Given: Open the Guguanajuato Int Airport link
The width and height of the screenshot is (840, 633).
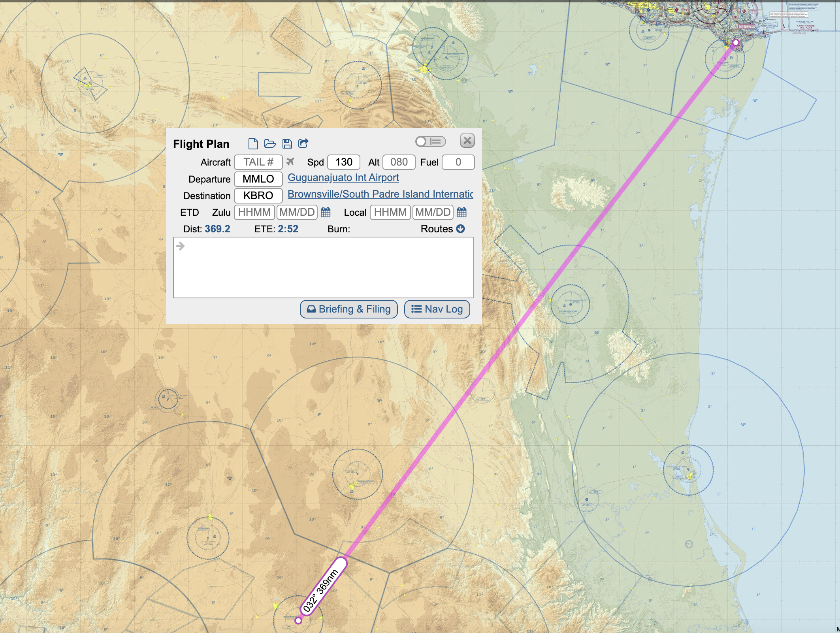Looking at the screenshot, I should pyautogui.click(x=343, y=178).
